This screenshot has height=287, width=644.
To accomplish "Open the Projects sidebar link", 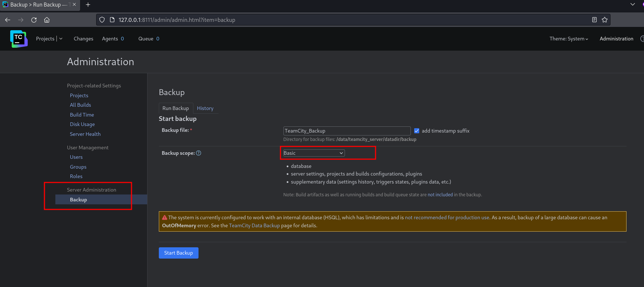I will [79, 95].
